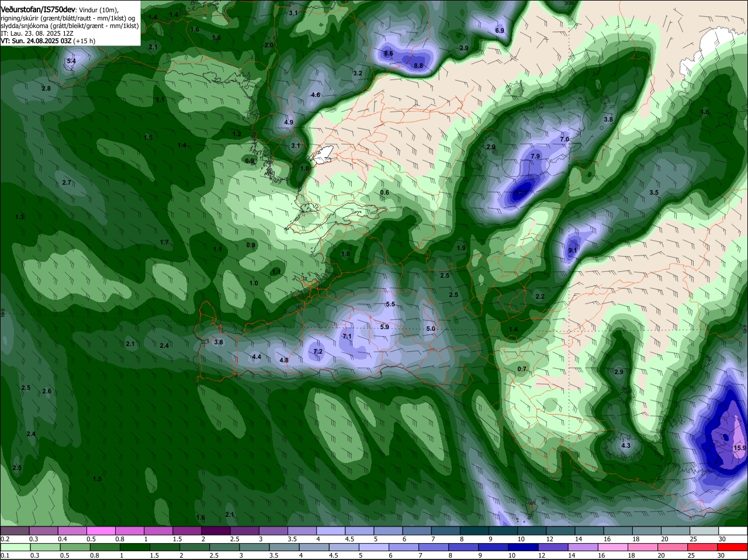Click dark teal swatch labeled 8 in snow legend
Image resolution: width=748 pixels, height=560 pixels.
[474, 531]
